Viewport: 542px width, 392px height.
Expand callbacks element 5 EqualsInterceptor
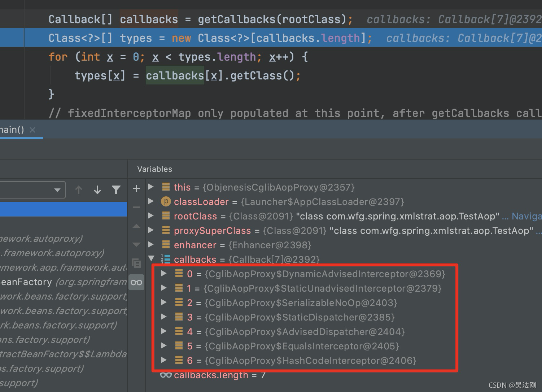click(x=164, y=346)
